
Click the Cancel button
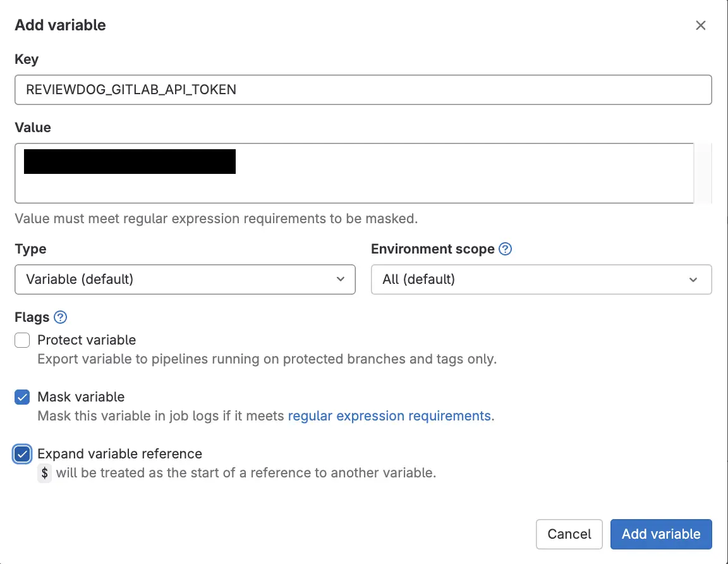(x=569, y=534)
